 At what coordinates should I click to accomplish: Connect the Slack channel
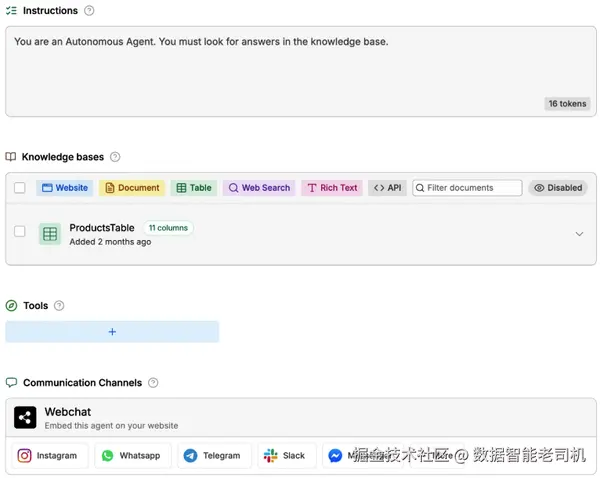coord(287,455)
